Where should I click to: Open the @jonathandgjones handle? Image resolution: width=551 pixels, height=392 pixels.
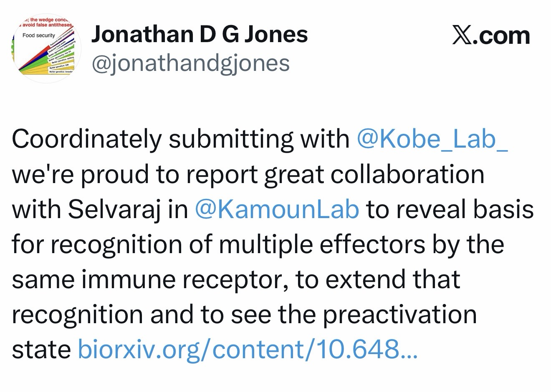coord(190,63)
